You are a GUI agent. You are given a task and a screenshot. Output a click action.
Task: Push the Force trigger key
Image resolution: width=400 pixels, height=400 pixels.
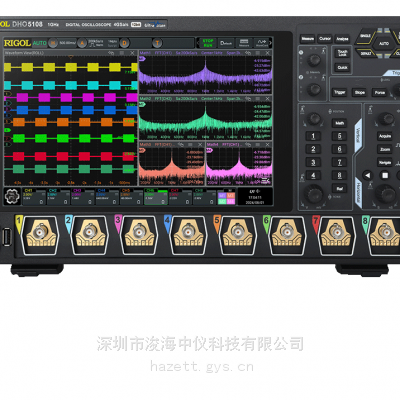[x=379, y=92]
